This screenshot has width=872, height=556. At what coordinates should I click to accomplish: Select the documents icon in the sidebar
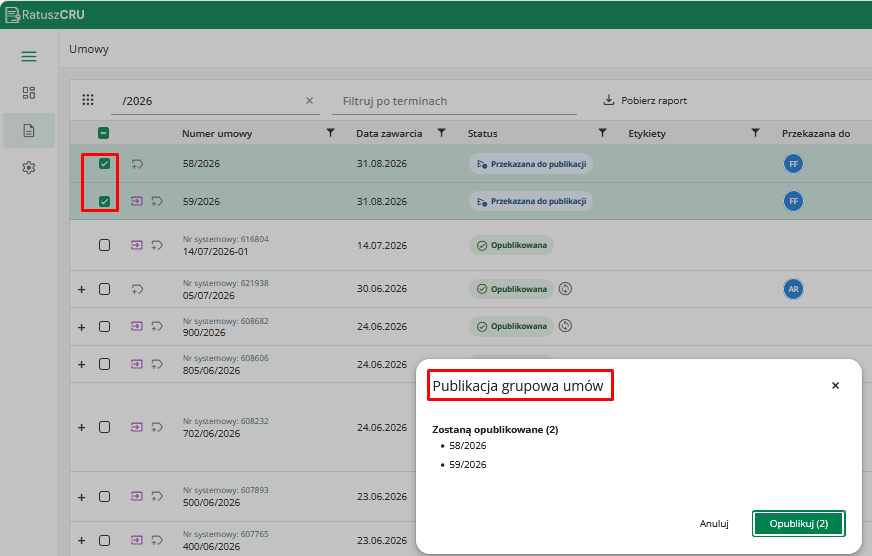(x=29, y=131)
